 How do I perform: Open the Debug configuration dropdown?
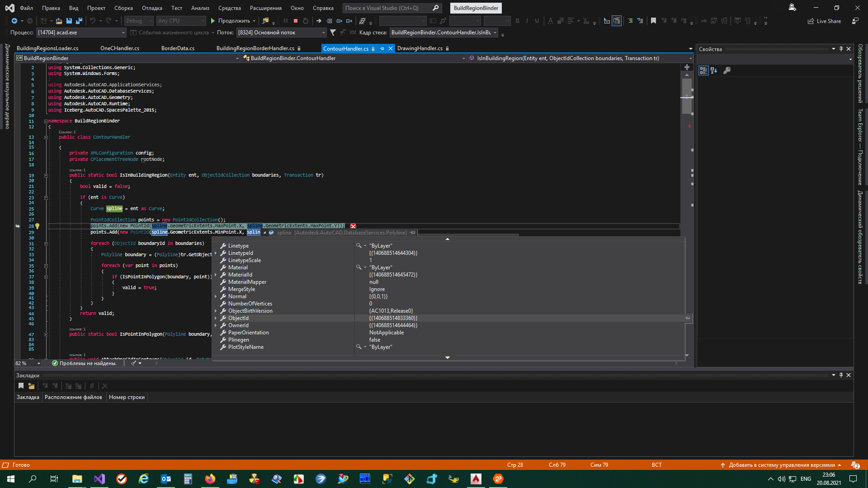coord(138,21)
